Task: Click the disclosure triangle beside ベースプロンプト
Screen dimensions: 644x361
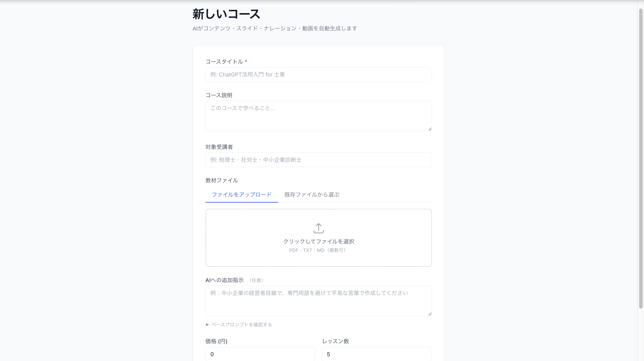Action: (207, 324)
